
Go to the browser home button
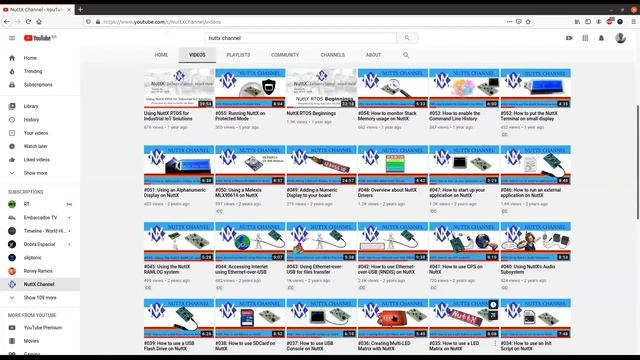click(39, 22)
